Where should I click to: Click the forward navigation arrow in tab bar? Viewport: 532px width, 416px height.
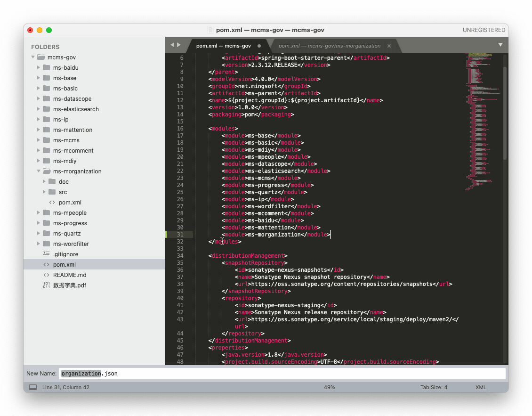point(179,45)
